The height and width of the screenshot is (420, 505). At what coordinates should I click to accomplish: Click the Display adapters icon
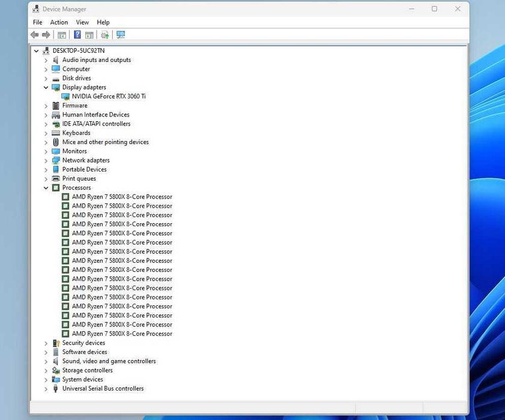[56, 87]
